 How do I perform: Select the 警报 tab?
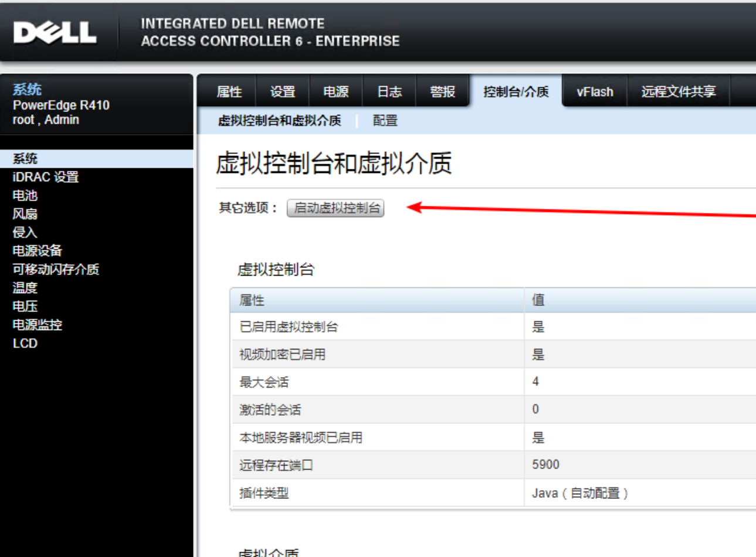[442, 92]
